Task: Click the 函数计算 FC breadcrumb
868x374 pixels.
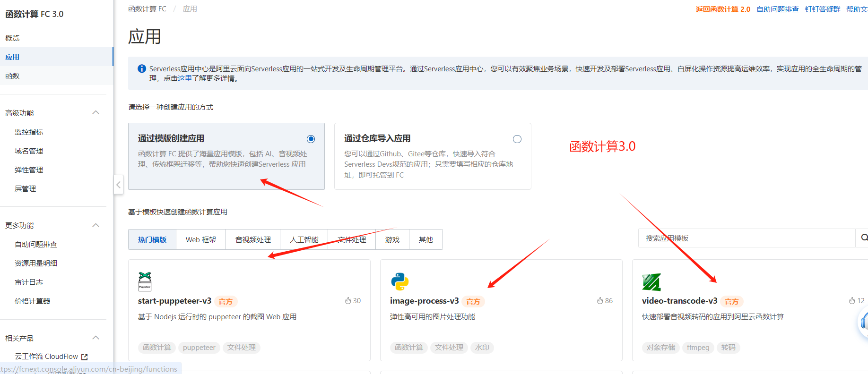Action: coord(147,8)
